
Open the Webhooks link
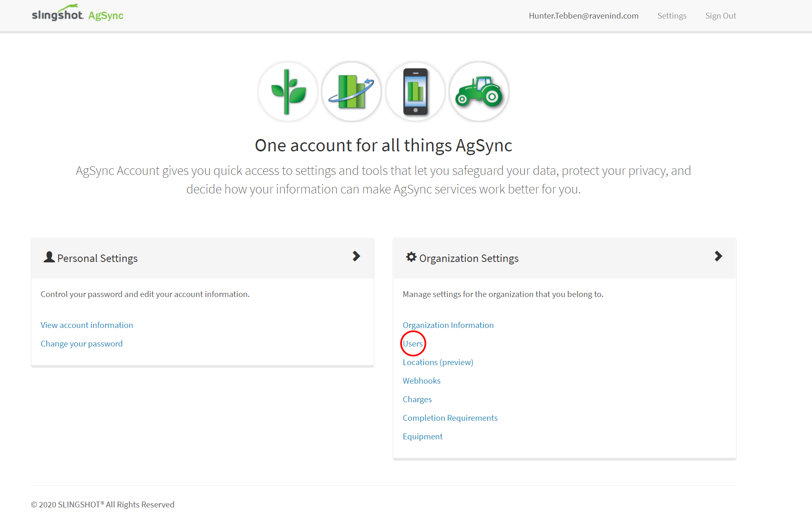point(422,381)
